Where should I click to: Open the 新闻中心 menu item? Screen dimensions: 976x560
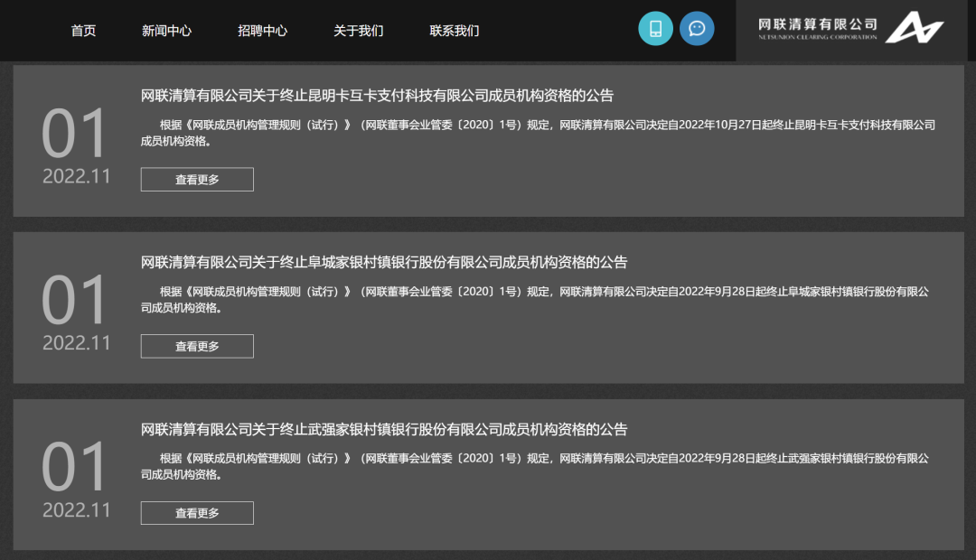coord(167,31)
